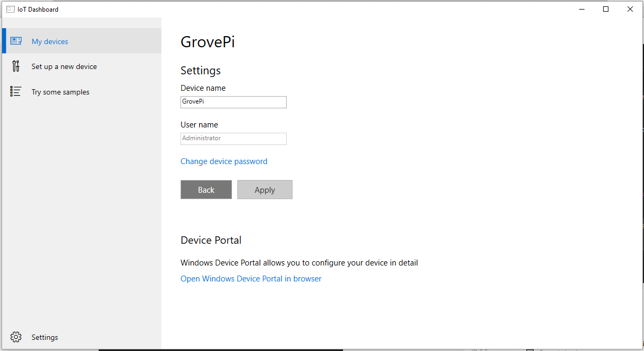Screen dimensions: 644x351
Task: Focus the Device name text field
Action: pyautogui.click(x=234, y=102)
